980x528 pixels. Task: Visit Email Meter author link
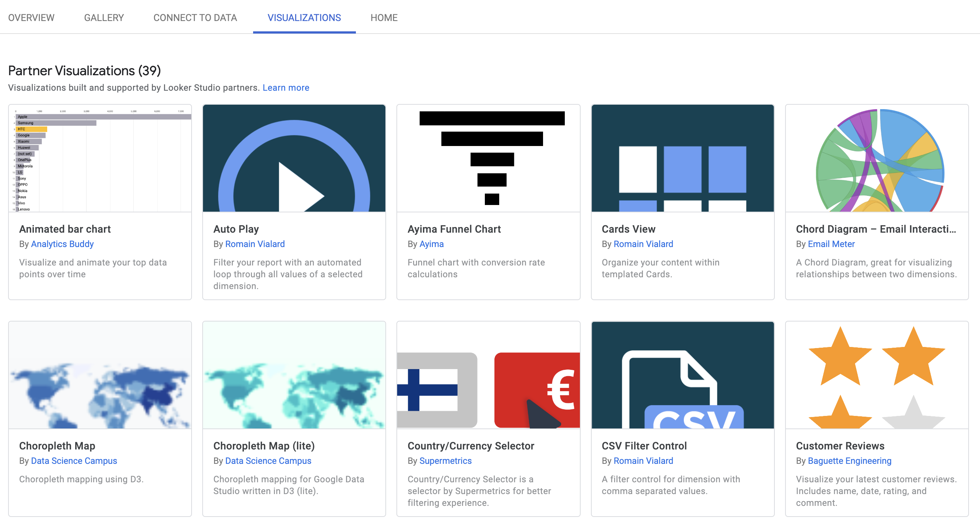[831, 244]
